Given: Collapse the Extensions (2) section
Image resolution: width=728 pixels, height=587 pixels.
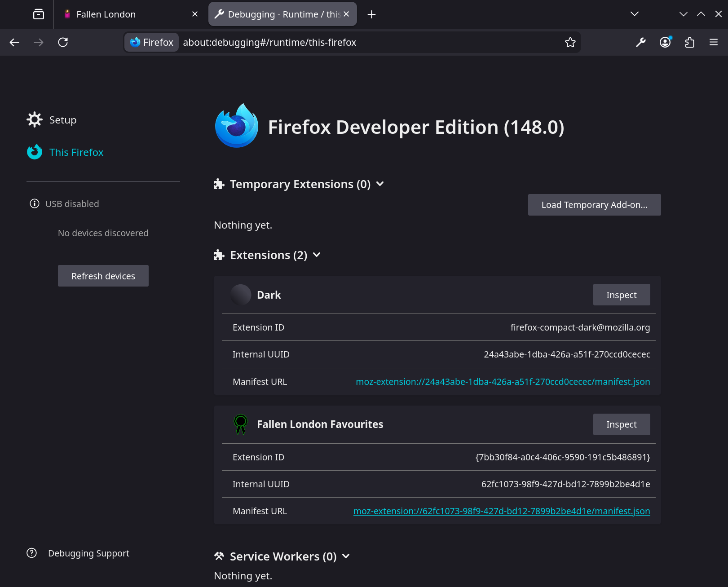Looking at the screenshot, I should pyautogui.click(x=317, y=255).
